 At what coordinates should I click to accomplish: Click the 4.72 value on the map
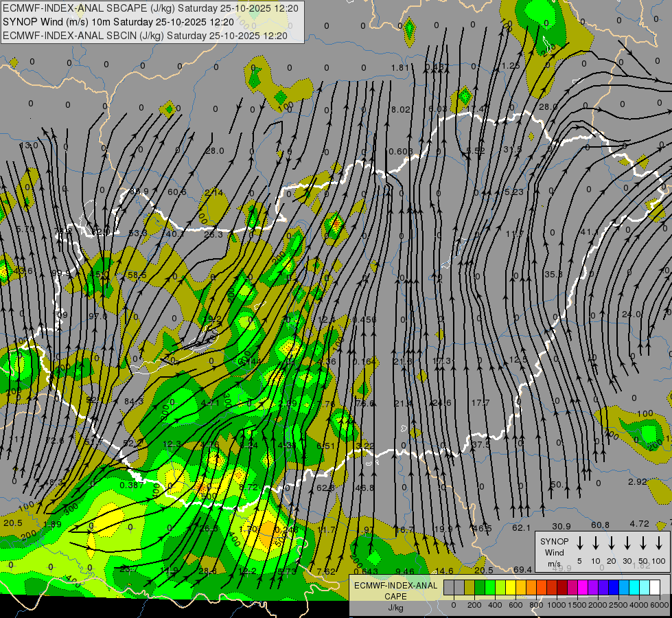[x=640, y=523]
